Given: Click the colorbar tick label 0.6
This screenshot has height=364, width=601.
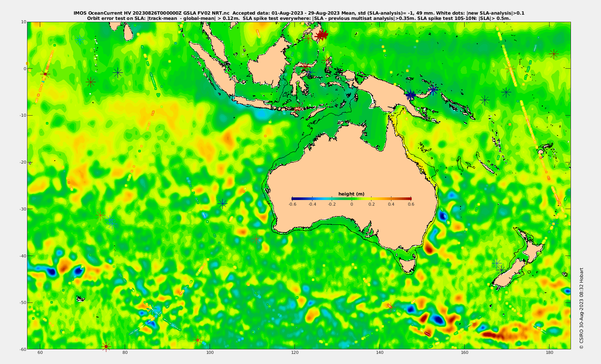Looking at the screenshot, I should (x=411, y=205).
